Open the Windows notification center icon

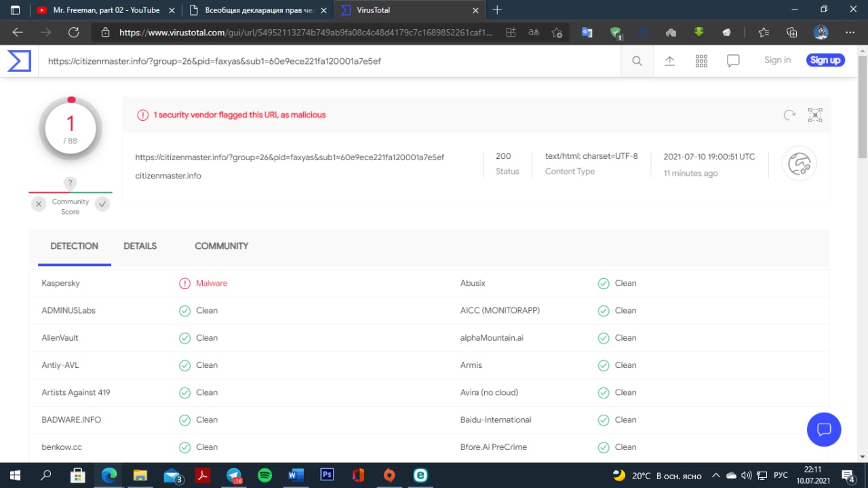click(848, 475)
